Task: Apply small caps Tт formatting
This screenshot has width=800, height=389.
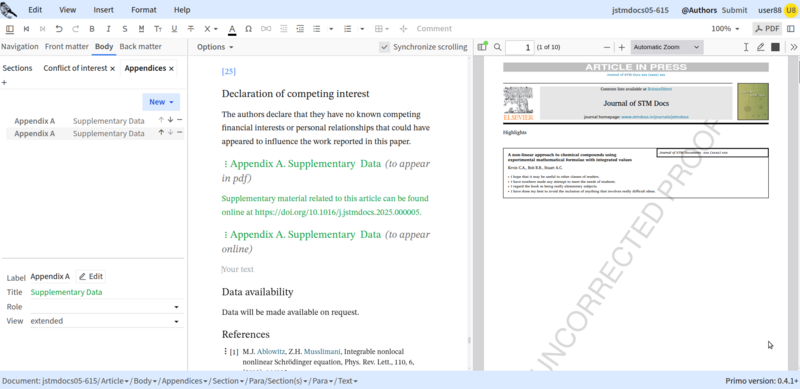Action: pyautogui.click(x=158, y=29)
